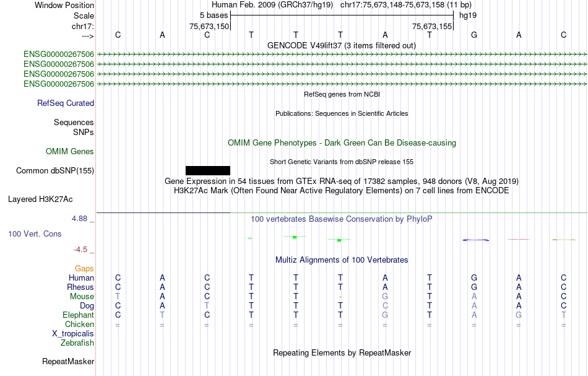588x376 pixels.
Task: Open the RepeatMasker track label
Action: pyautogui.click(x=68, y=361)
